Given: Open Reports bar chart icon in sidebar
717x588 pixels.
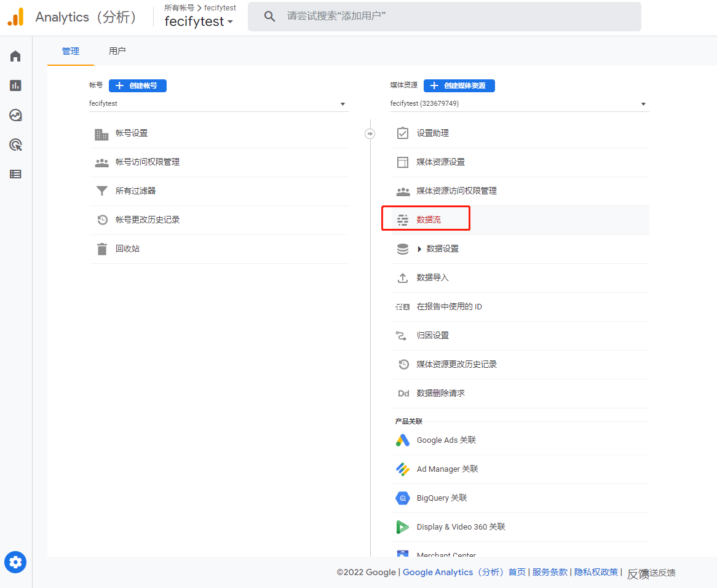Looking at the screenshot, I should click(x=15, y=85).
